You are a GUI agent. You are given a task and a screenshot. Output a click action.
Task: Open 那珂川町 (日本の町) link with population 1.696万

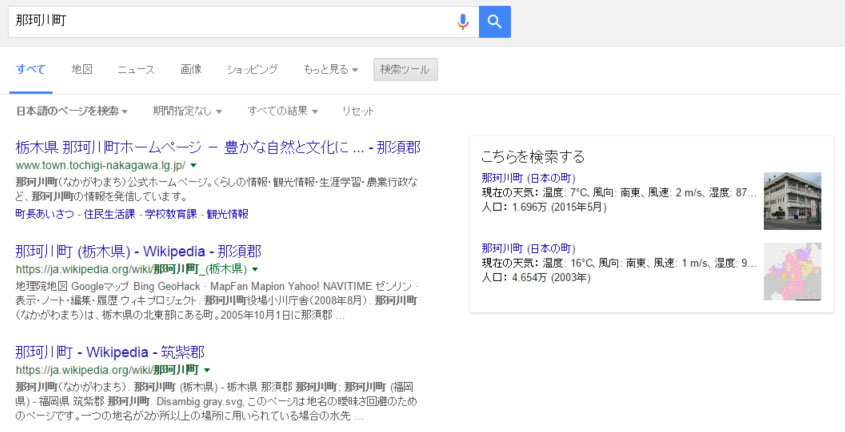(528, 178)
